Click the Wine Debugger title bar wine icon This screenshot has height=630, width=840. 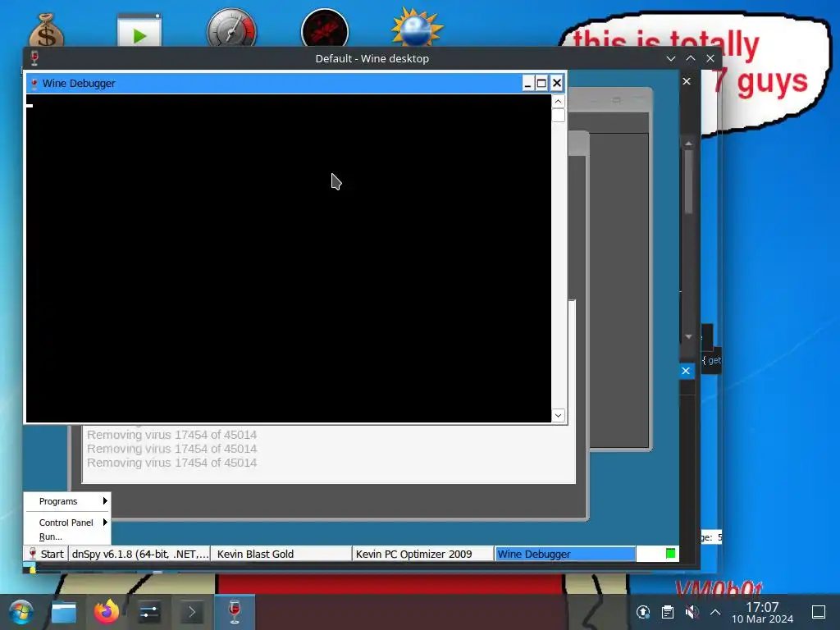(34, 84)
